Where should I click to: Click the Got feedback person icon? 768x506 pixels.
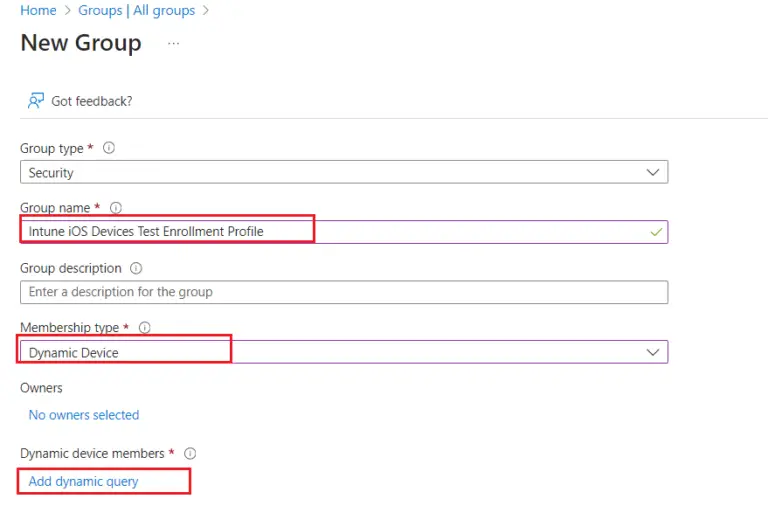(36, 101)
